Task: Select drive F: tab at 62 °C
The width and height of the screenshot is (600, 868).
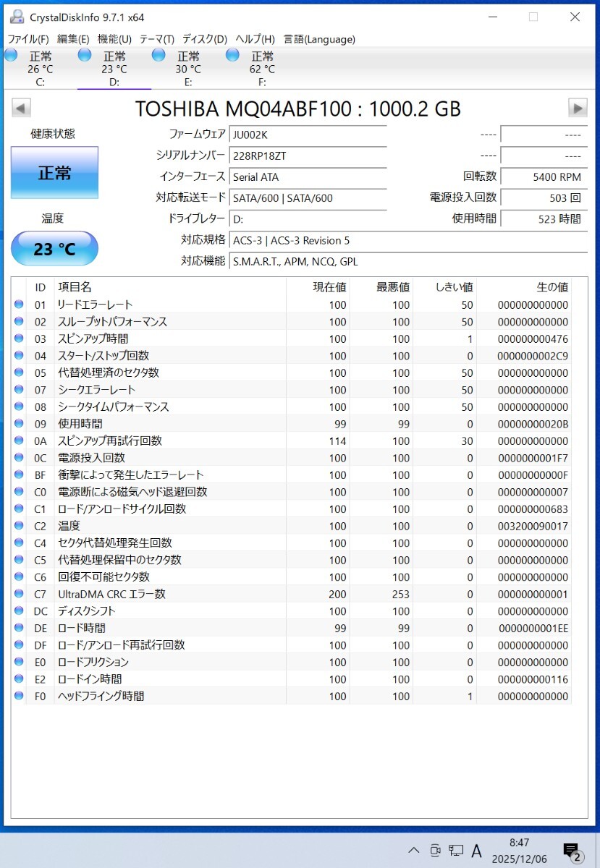Action: [x=261, y=69]
